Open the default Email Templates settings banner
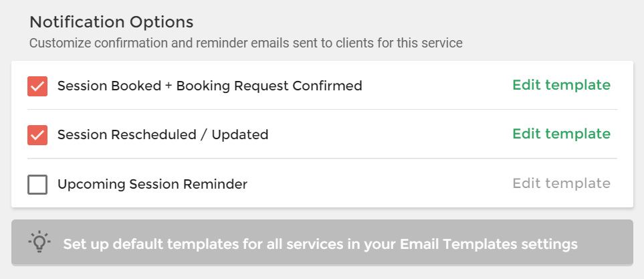 (322, 242)
